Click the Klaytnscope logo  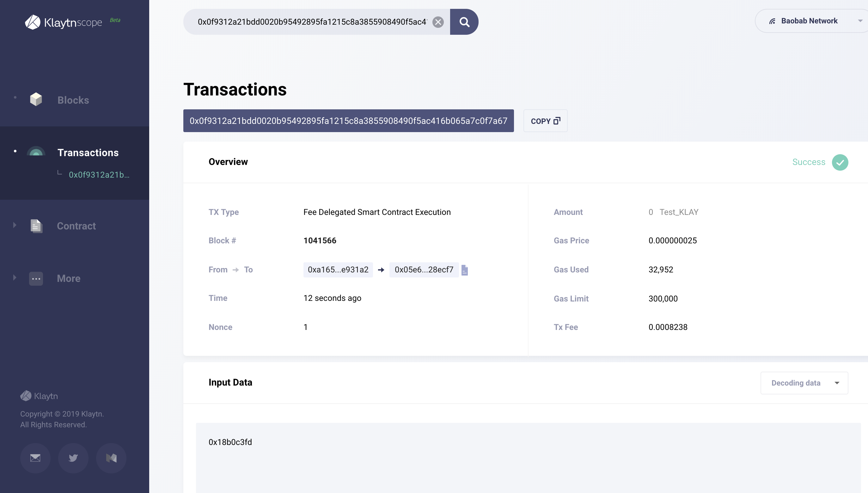pos(64,22)
